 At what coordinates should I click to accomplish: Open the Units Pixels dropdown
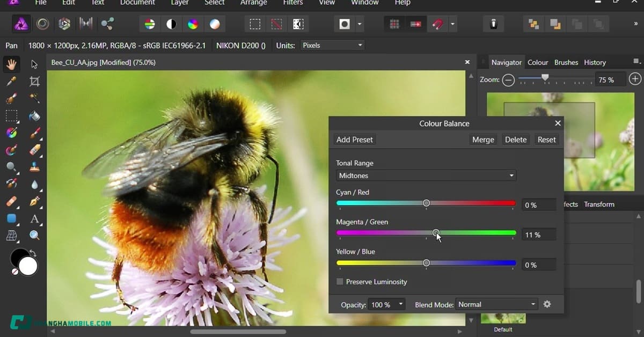point(332,46)
